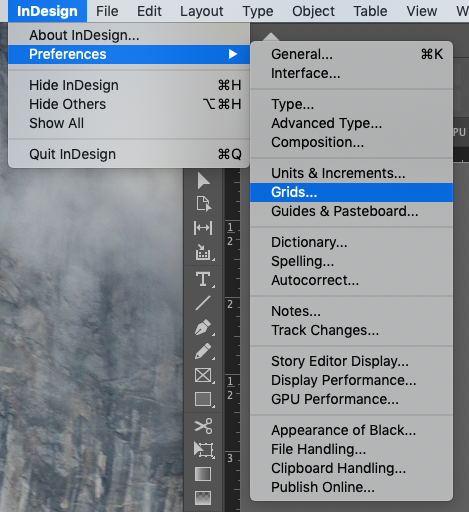Open Type... preferences
469x512 pixels.
click(x=351, y=104)
